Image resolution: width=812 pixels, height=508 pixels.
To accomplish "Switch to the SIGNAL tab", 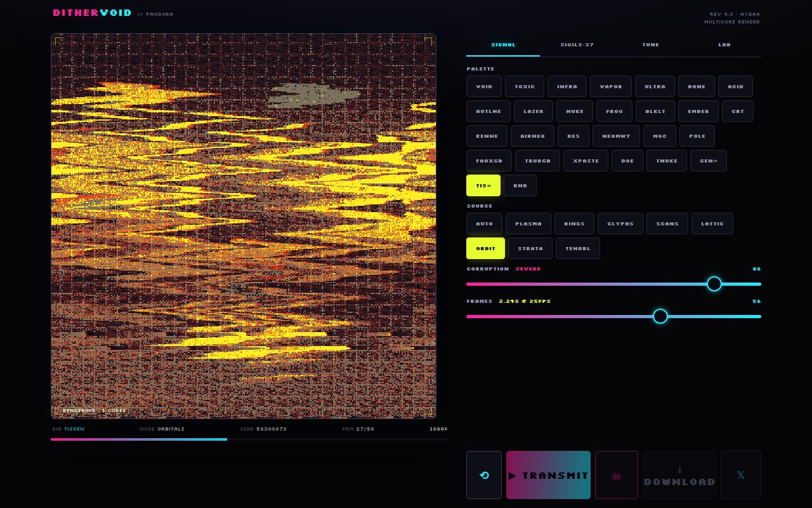I will click(x=503, y=45).
